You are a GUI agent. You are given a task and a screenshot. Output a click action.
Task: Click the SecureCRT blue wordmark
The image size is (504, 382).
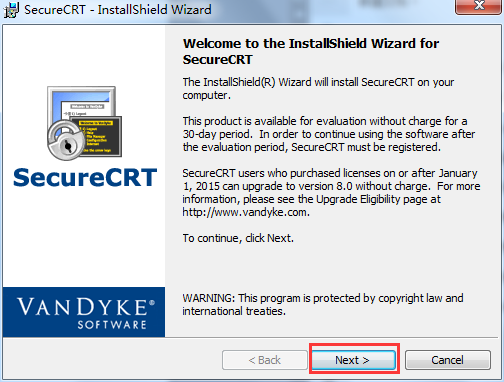pyautogui.click(x=85, y=178)
